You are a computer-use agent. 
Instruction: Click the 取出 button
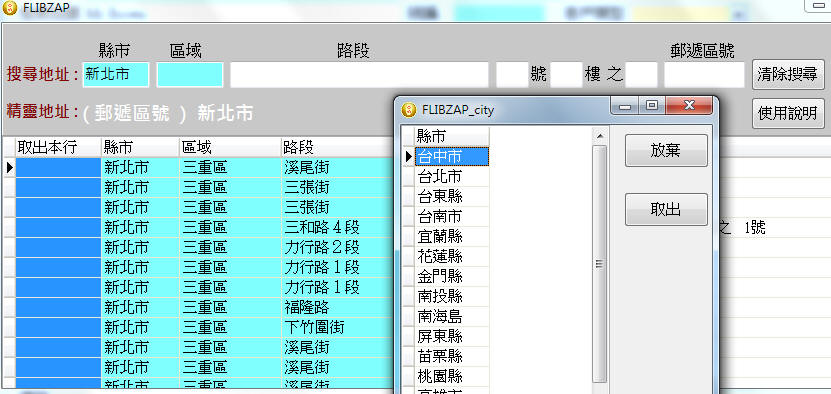point(666,209)
